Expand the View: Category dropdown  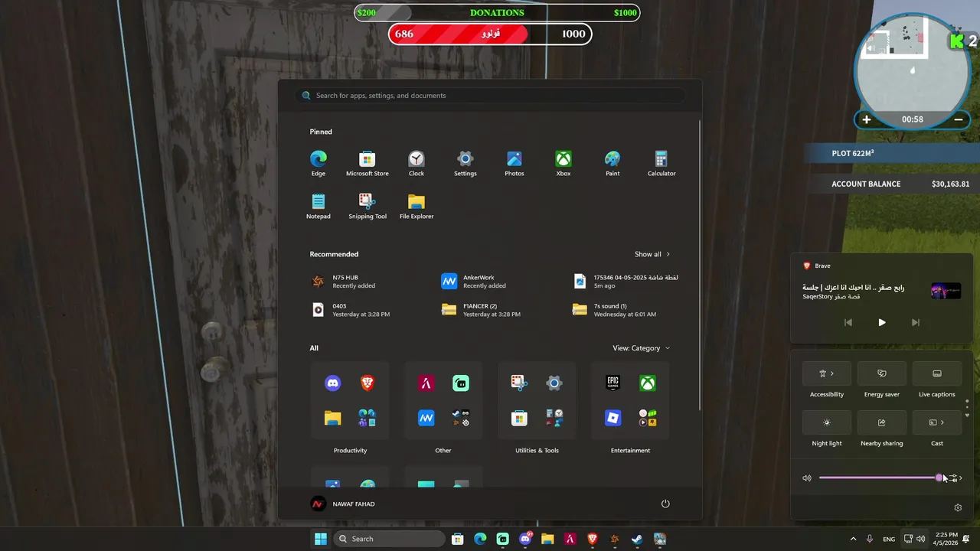coord(641,348)
